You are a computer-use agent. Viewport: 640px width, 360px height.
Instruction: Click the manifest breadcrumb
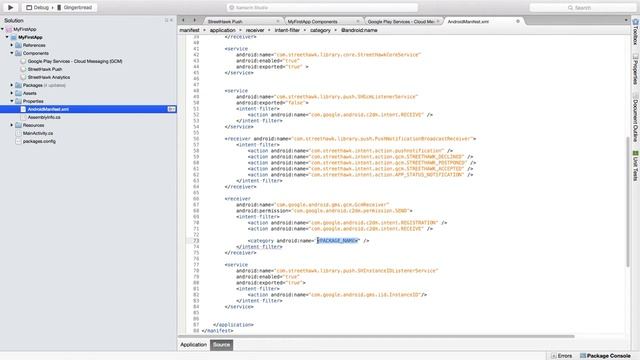189,30
